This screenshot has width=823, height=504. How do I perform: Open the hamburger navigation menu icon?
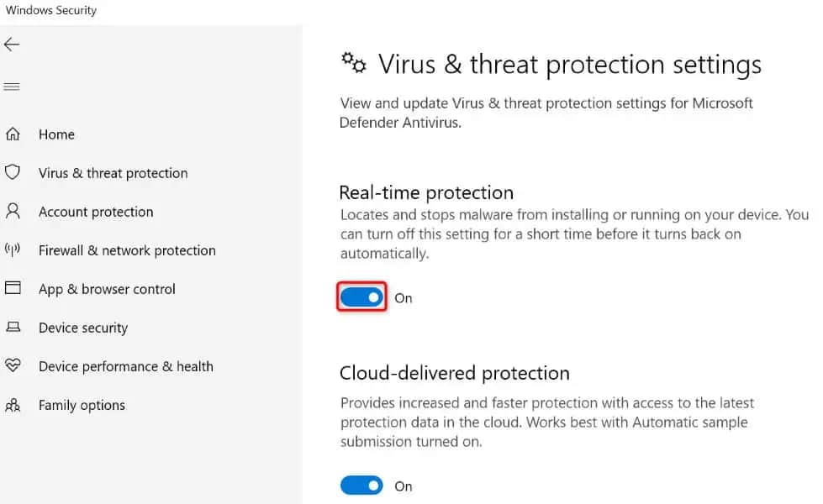12,87
